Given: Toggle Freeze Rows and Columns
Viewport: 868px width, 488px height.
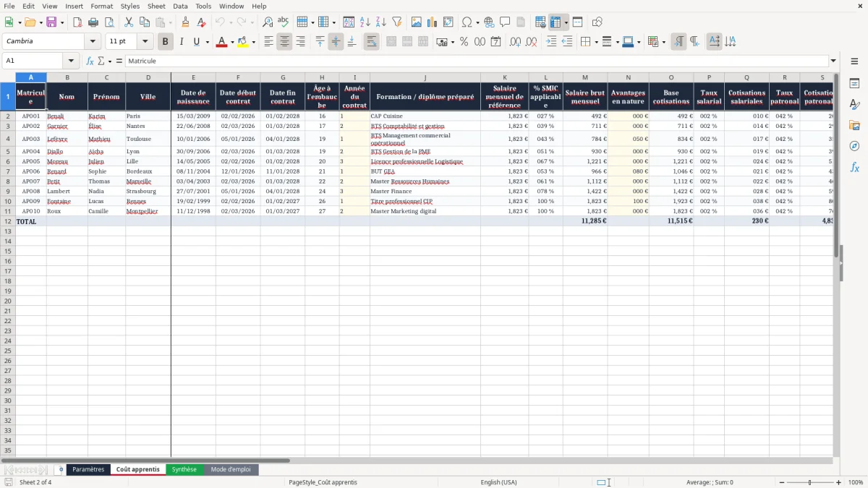Looking at the screenshot, I should 556,22.
